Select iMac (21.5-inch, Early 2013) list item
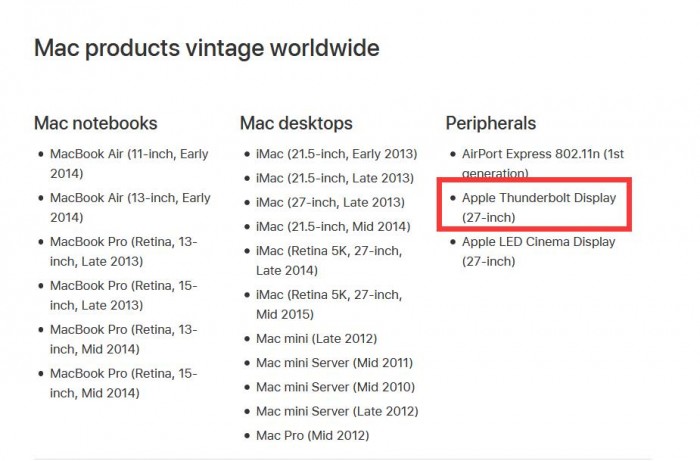This screenshot has height=461, width=700. (x=334, y=154)
